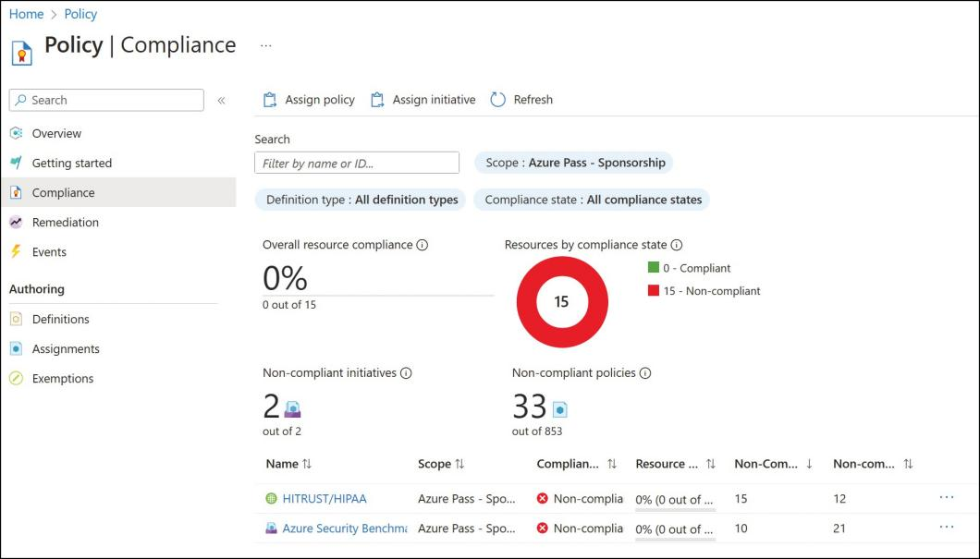Click the Compliance sidebar icon

coord(17,192)
